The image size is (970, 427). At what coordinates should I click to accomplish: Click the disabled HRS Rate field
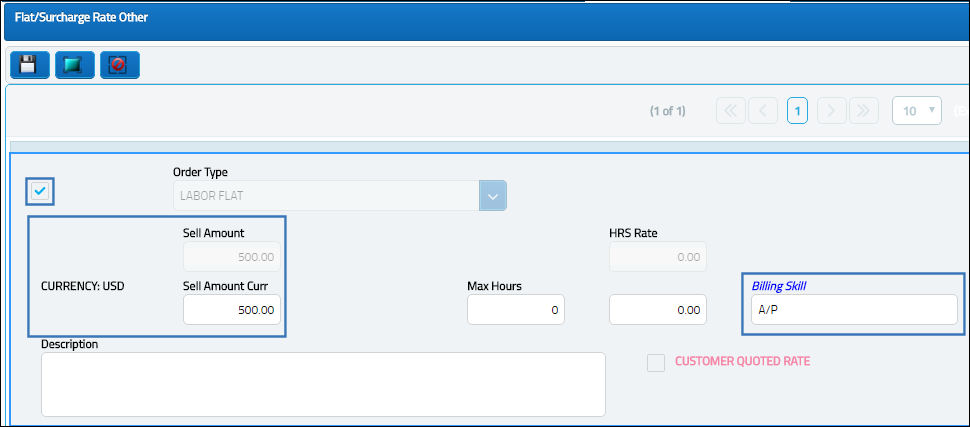click(658, 257)
